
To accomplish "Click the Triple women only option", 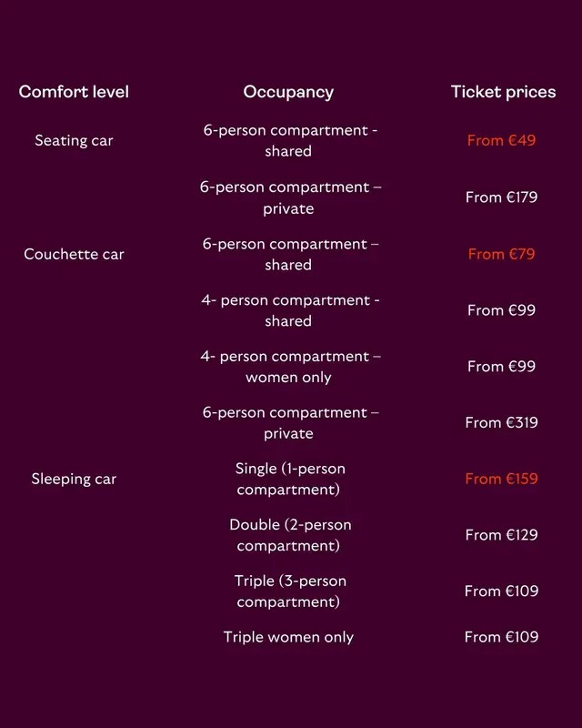I will 288,637.
